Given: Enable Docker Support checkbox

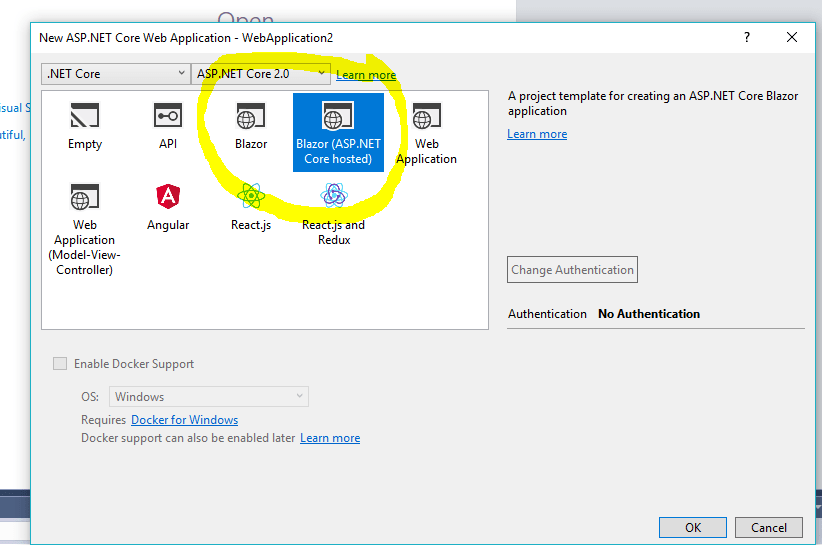Looking at the screenshot, I should click(60, 364).
